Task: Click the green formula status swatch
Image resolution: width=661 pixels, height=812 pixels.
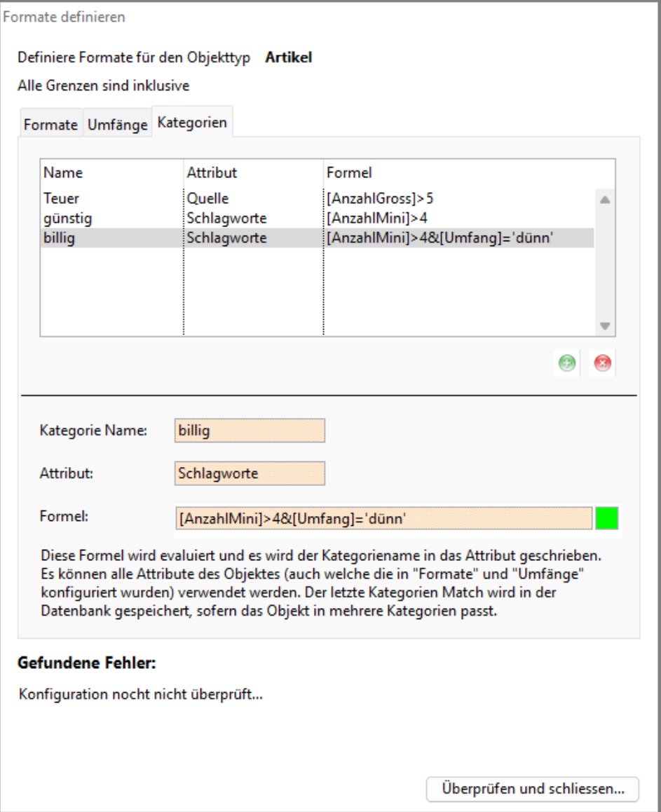Action: pos(607,518)
